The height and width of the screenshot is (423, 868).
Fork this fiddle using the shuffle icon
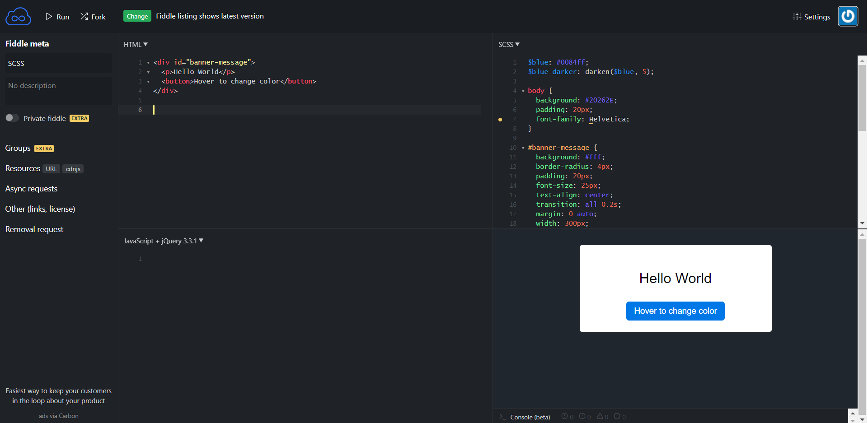(x=84, y=17)
